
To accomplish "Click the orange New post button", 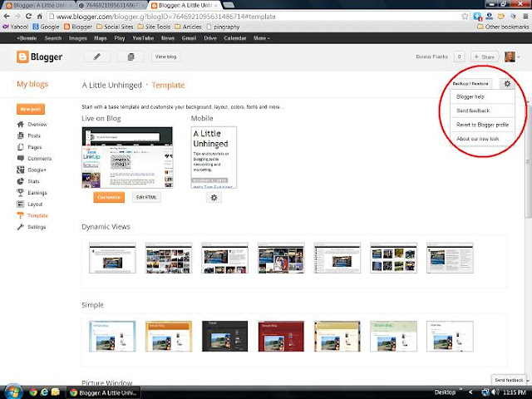I will point(31,109).
